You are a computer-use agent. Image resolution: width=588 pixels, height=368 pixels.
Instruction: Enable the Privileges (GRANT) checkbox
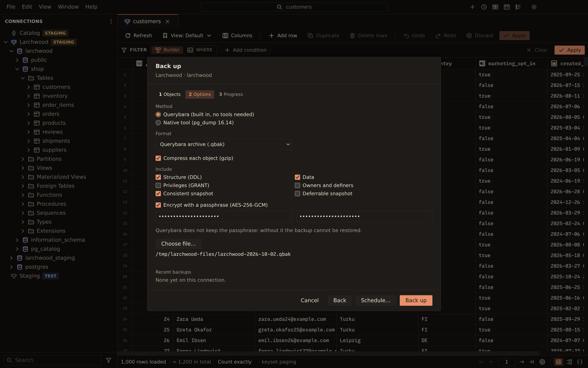click(158, 185)
